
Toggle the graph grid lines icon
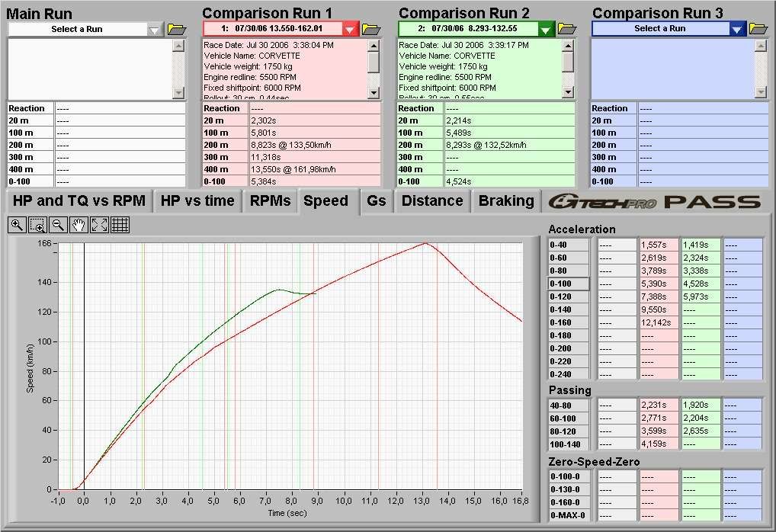pos(120,224)
